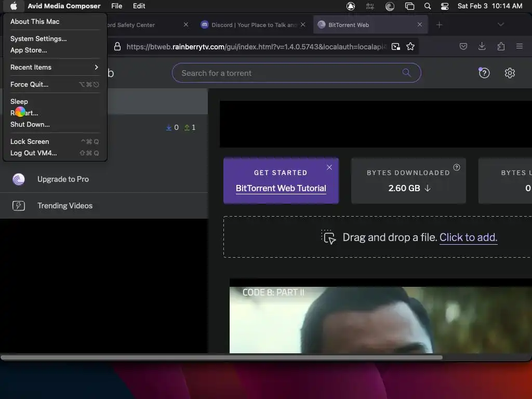The width and height of the screenshot is (532, 399).
Task: Open System Settings from Apple menu
Action: point(55,38)
